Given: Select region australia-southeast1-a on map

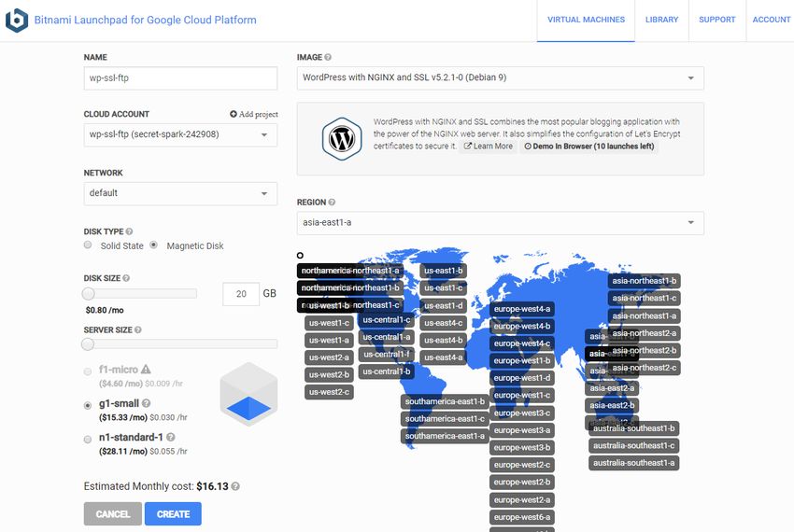Looking at the screenshot, I should click(633, 463).
